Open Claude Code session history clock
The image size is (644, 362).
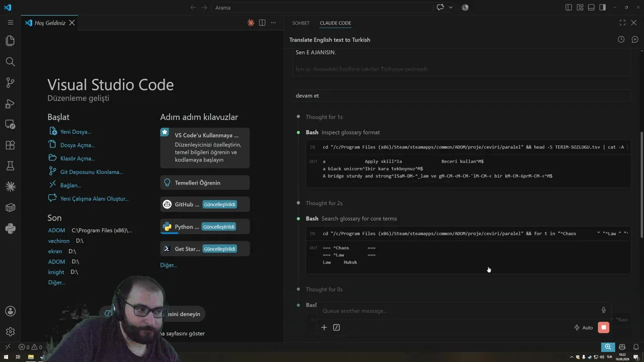pos(621,40)
